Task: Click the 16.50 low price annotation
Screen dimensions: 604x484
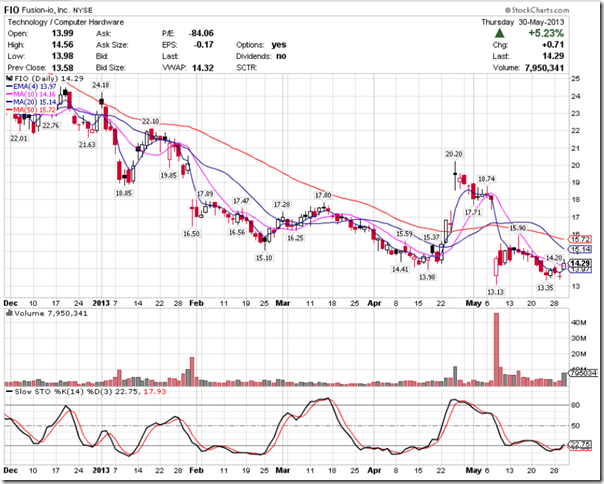Action: [x=191, y=234]
